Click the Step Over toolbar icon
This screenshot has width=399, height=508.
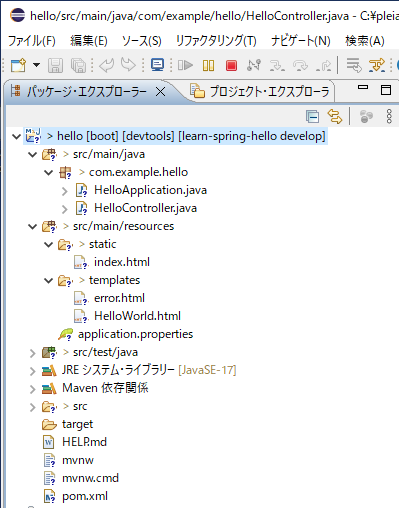coord(300,65)
